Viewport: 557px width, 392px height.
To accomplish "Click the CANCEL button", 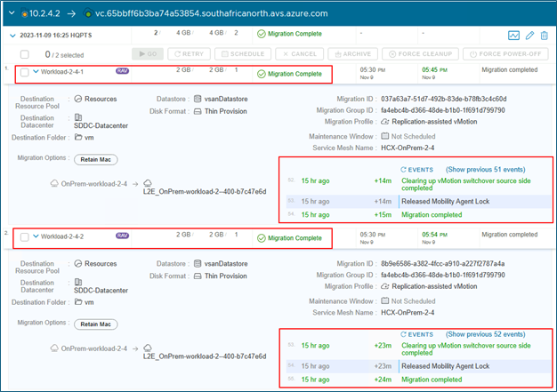I will [300, 54].
